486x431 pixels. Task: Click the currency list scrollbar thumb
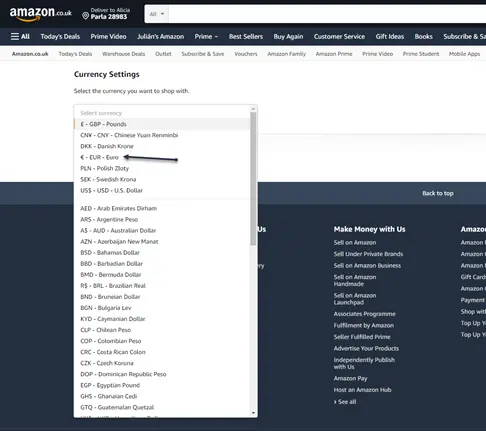253,179
